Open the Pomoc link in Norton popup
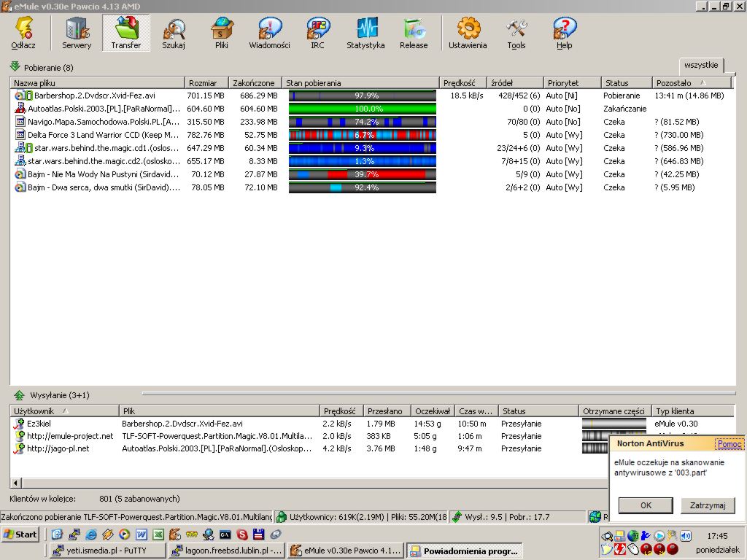 coord(729,444)
